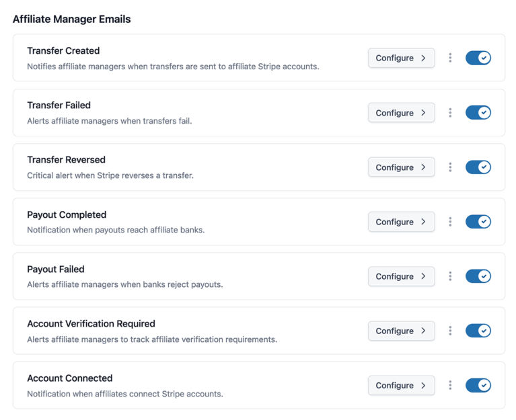Screen dimensions: 516x420
Task: Select the Transfer Created title text
Action: (x=63, y=50)
